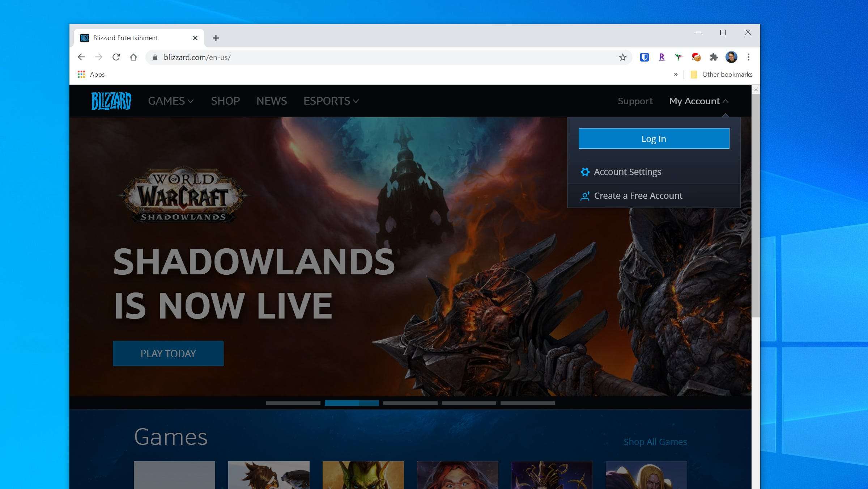Click the padlock site info icon

155,58
